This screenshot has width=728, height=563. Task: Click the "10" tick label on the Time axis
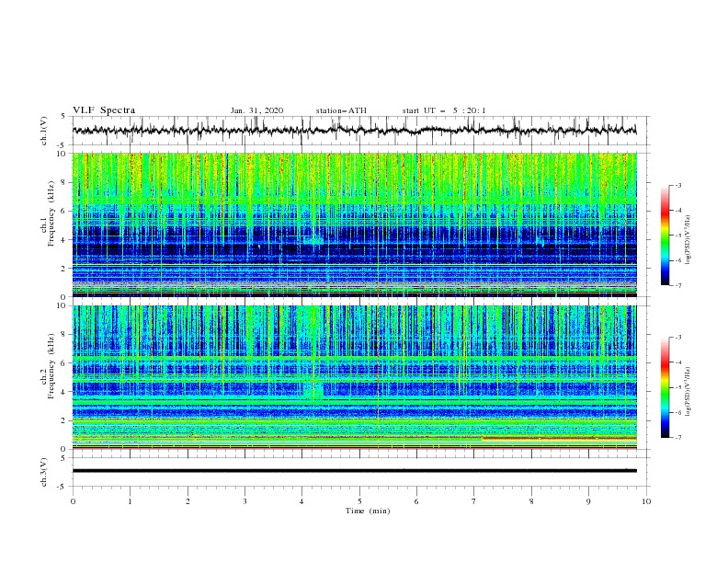point(646,501)
